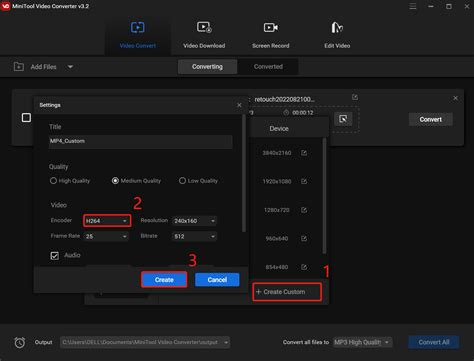Select the Converting tab

(207, 67)
